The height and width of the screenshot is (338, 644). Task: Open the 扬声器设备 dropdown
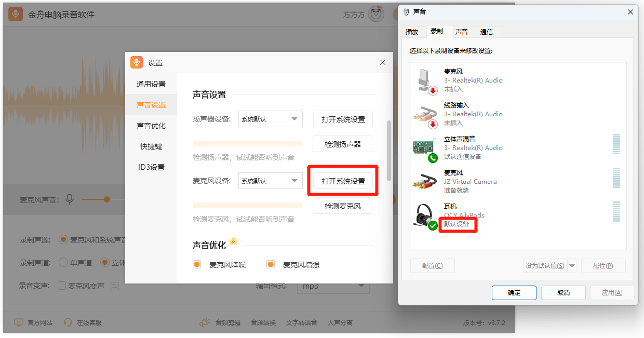[x=271, y=119]
